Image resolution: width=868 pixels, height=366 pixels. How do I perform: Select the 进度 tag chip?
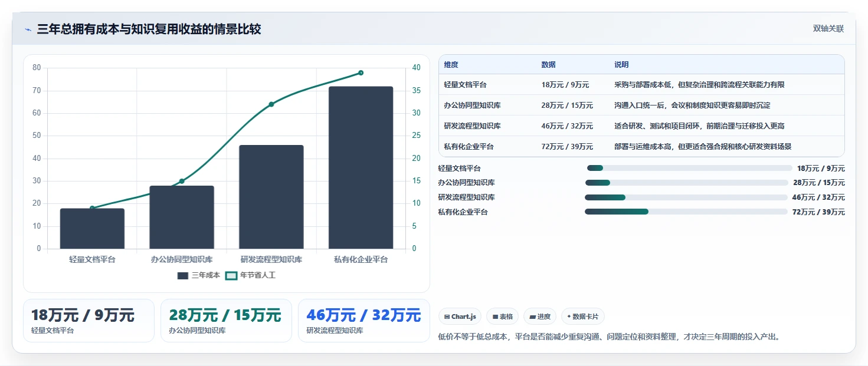[x=540, y=316]
